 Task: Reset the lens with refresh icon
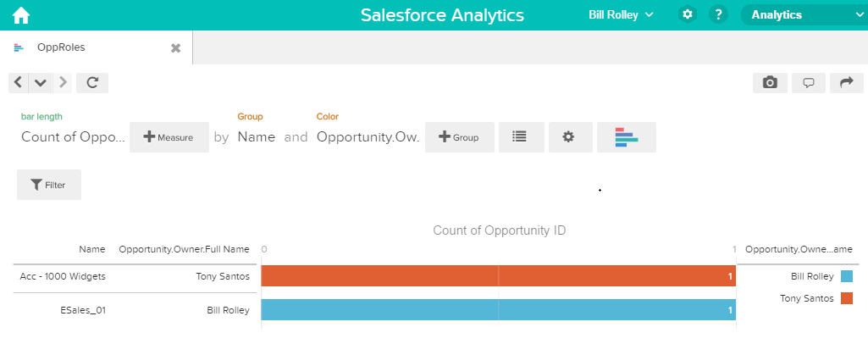(92, 82)
